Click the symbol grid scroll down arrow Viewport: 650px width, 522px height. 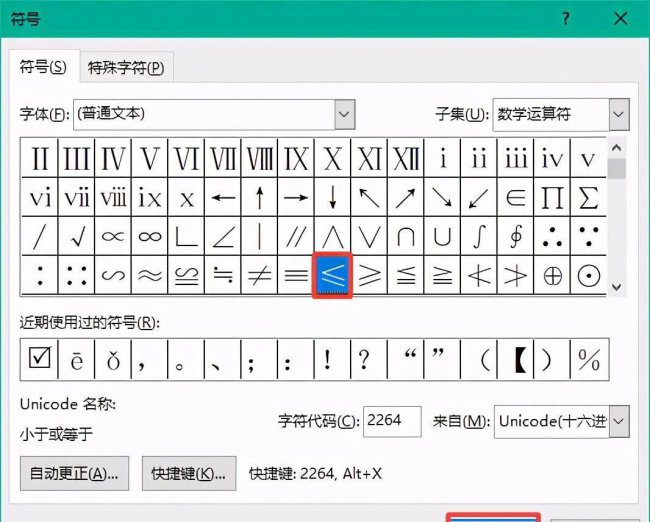point(616,287)
